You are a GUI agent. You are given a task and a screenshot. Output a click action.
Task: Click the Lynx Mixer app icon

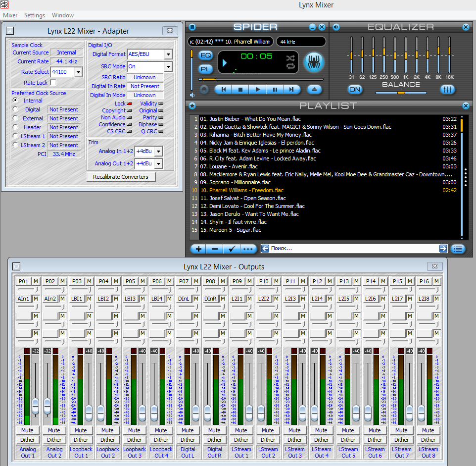click(4, 4)
